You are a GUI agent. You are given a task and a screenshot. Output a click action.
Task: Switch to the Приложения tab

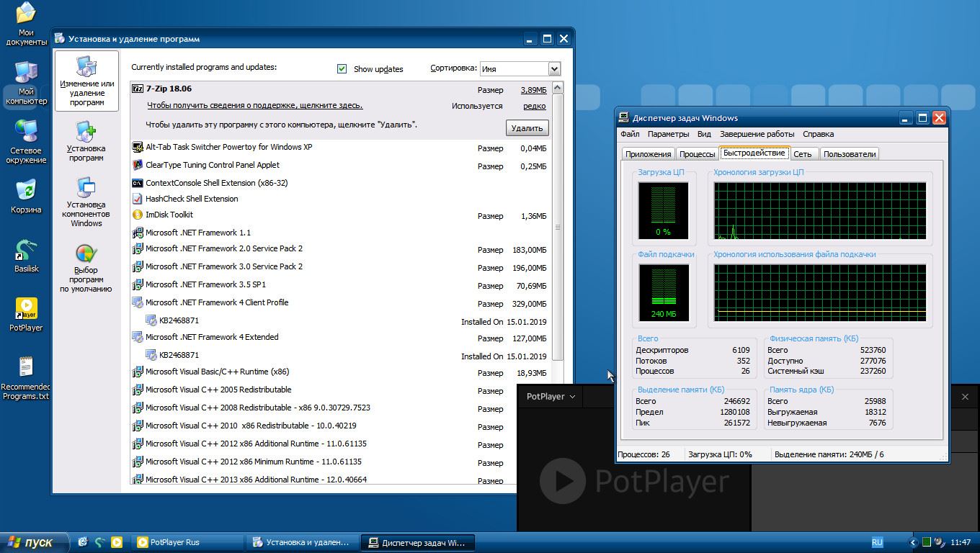point(649,154)
